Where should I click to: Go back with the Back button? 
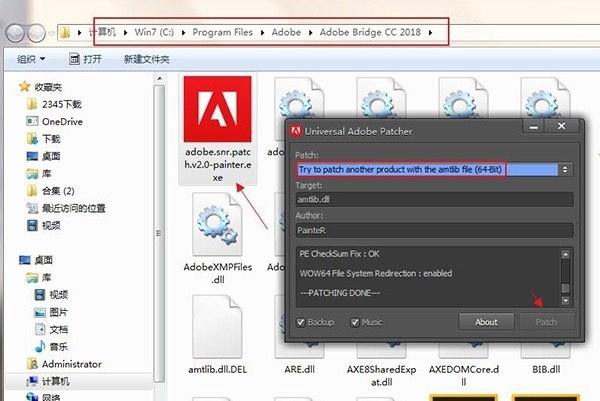(15, 33)
